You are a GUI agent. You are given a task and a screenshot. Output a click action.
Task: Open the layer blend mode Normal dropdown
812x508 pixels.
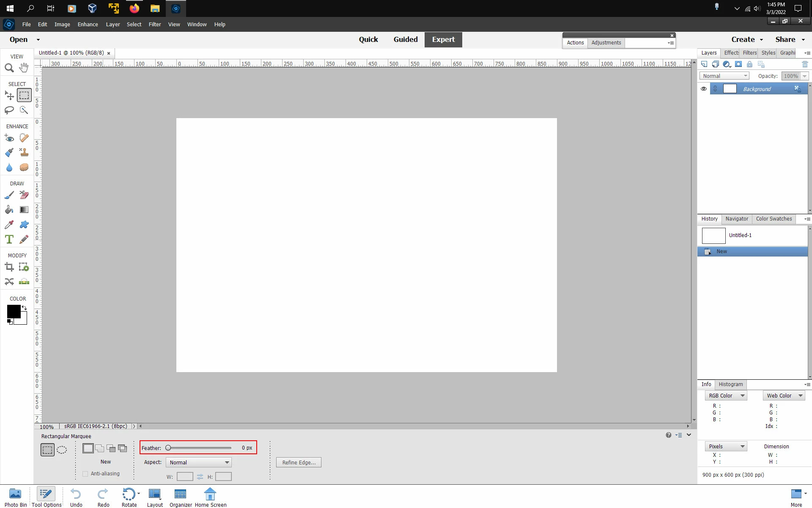(x=724, y=76)
